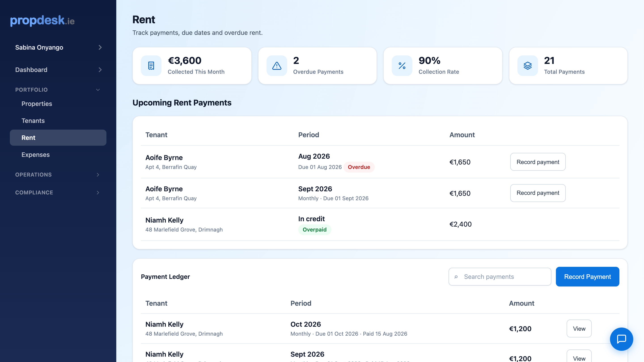Viewport: 644px width, 362px height.
Task: Click the Period header in upcoming payments table
Action: click(x=309, y=135)
